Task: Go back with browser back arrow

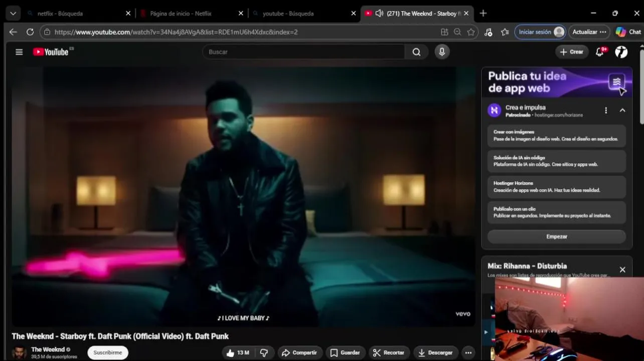Action: tap(13, 32)
